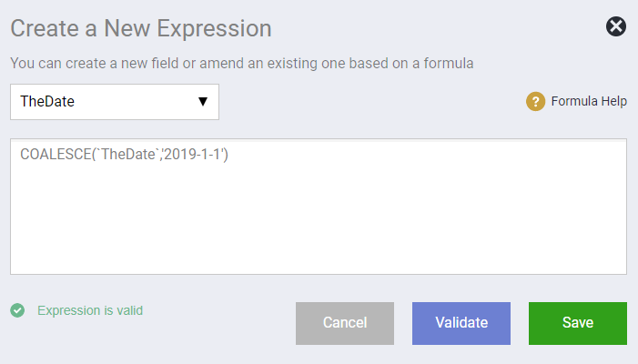Image resolution: width=638 pixels, height=364 pixels.
Task: Click the Formula Help question mark icon
Action: (535, 101)
